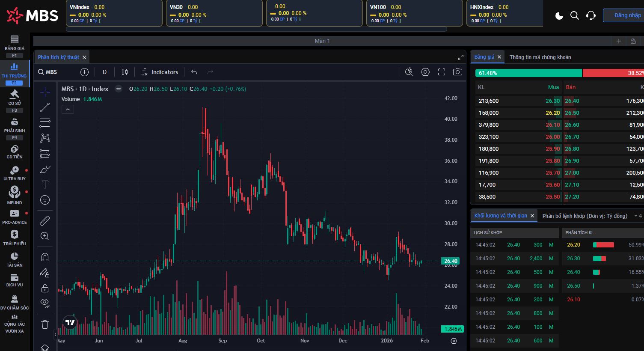Open Phân bổ lệnh khớp tab
Image resolution: width=644 pixels, height=351 pixels.
click(585, 216)
